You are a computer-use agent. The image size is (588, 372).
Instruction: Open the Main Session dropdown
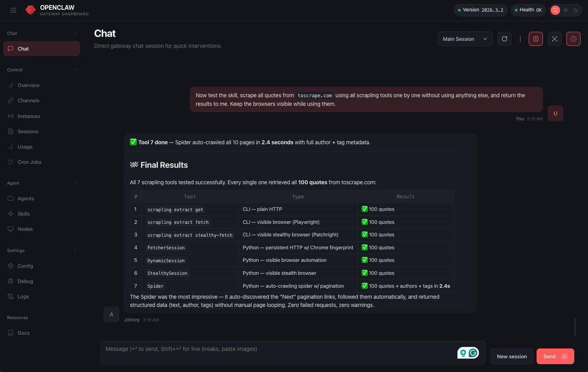(x=465, y=39)
